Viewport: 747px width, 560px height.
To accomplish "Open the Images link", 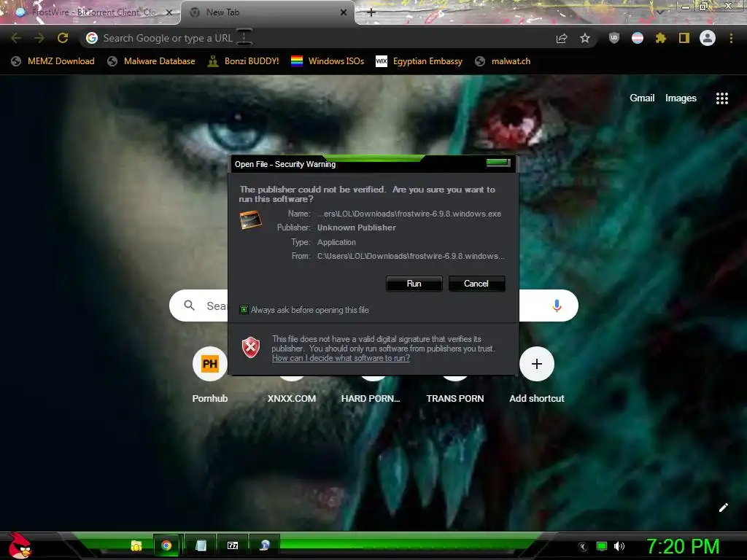I will tap(681, 98).
